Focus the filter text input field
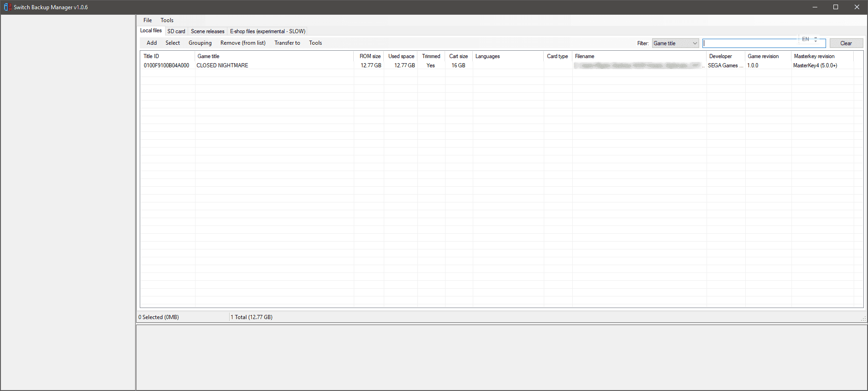Viewport: 868px width, 391px height. click(x=764, y=43)
